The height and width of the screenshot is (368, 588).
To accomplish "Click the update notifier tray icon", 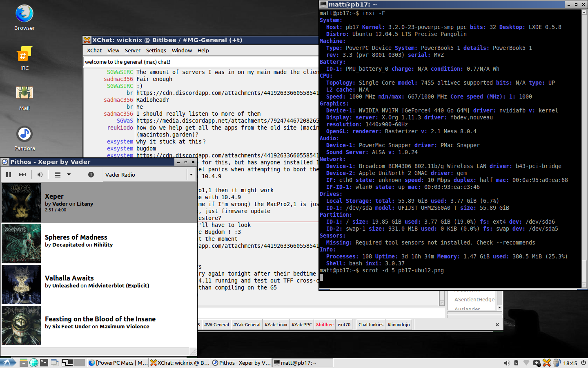I will pyautogui.click(x=537, y=363).
